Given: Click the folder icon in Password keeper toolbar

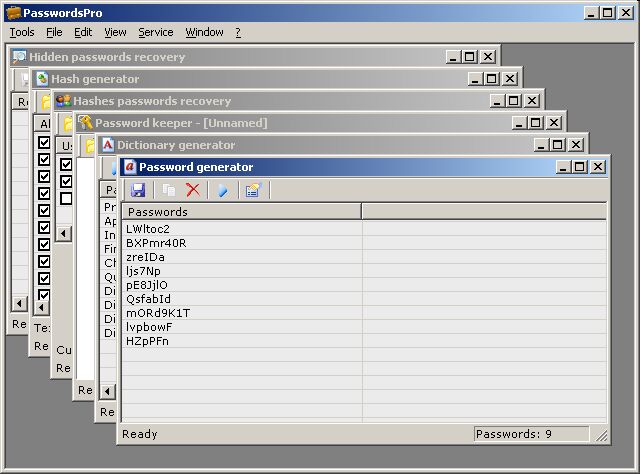Looking at the screenshot, I should coord(90,147).
